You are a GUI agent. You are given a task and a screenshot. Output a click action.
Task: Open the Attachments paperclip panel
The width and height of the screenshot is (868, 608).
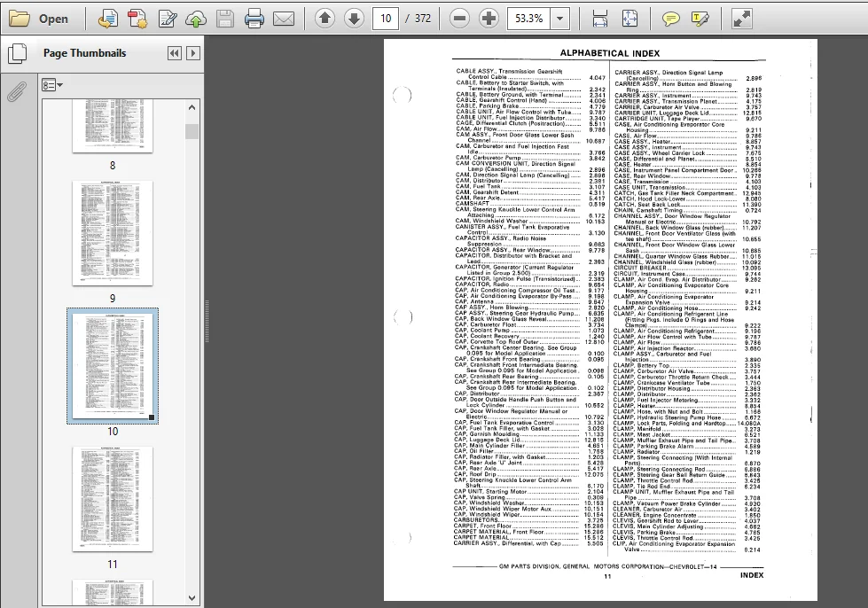point(17,91)
